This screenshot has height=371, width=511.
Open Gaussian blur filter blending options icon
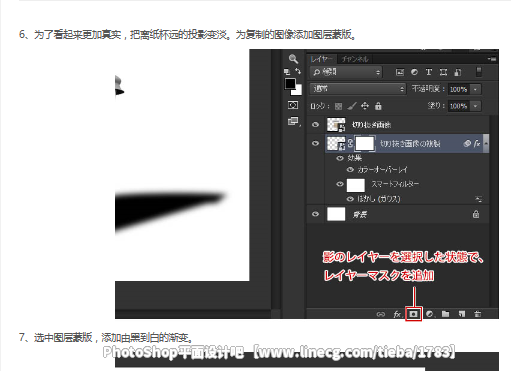point(478,199)
